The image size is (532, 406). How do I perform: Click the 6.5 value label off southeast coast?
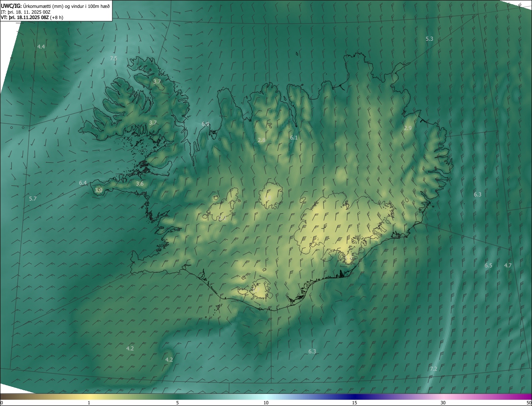488,265
